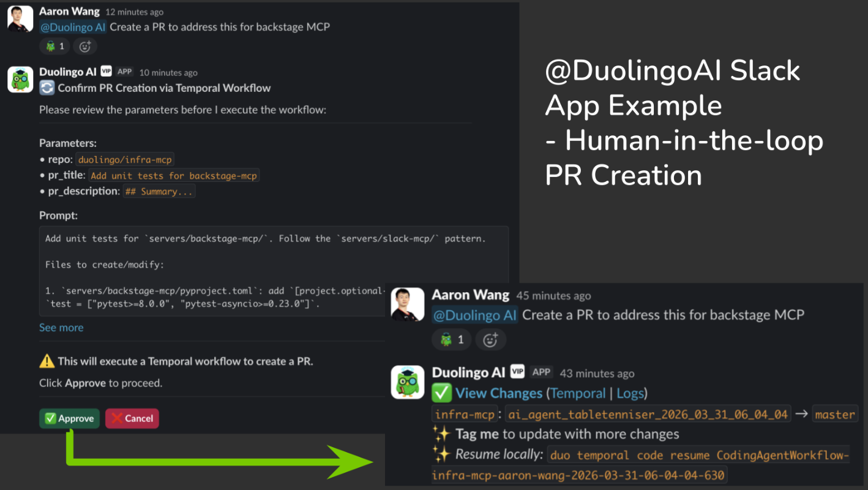Image resolution: width=868 pixels, height=490 pixels.
Task: Click the APP badge, 10 minutes ago message
Action: [125, 71]
